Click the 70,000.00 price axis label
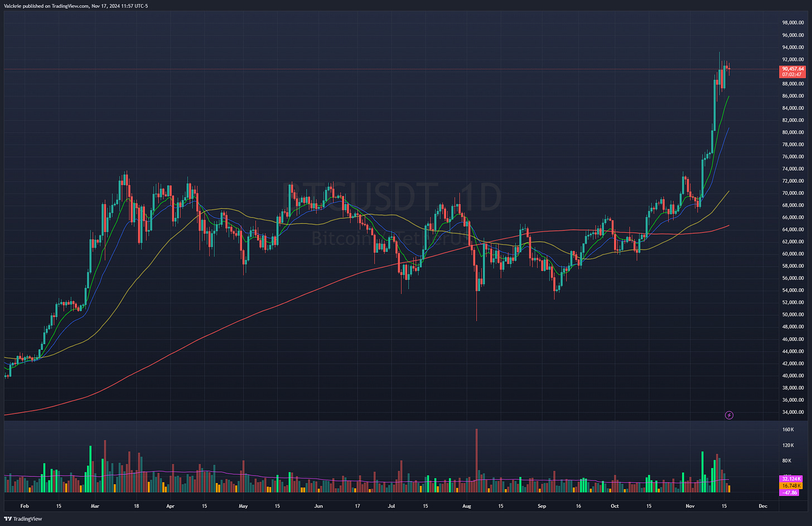This screenshot has width=812, height=526. (793, 193)
